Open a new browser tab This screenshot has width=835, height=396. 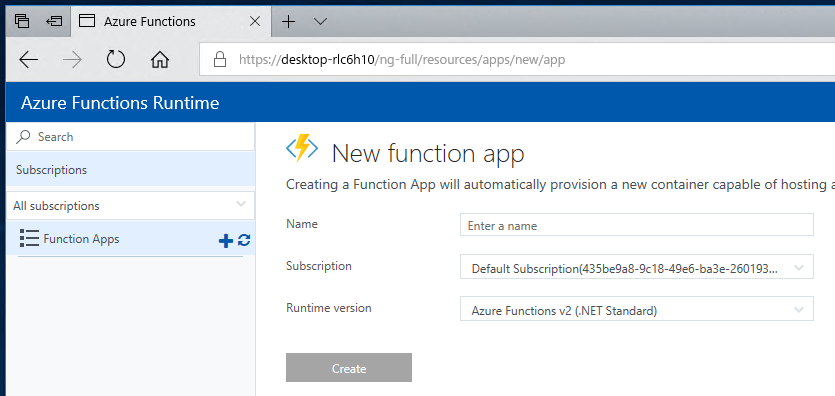click(288, 21)
